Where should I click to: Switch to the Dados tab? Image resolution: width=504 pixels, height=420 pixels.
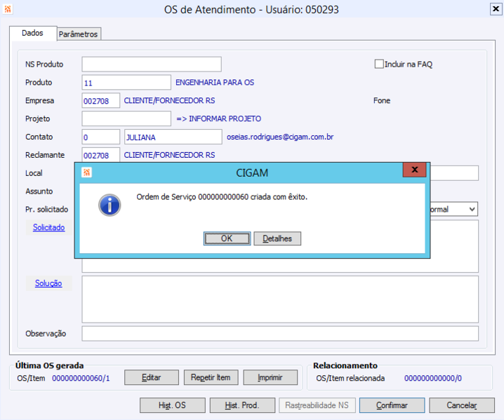[33, 33]
